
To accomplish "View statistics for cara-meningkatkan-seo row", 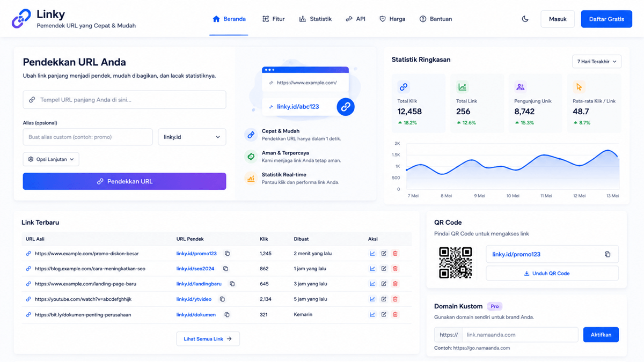I will [x=372, y=269].
